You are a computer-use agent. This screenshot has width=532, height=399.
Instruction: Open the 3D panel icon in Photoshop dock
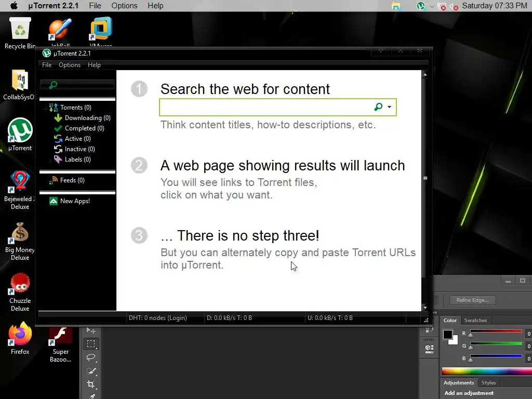[429, 349]
